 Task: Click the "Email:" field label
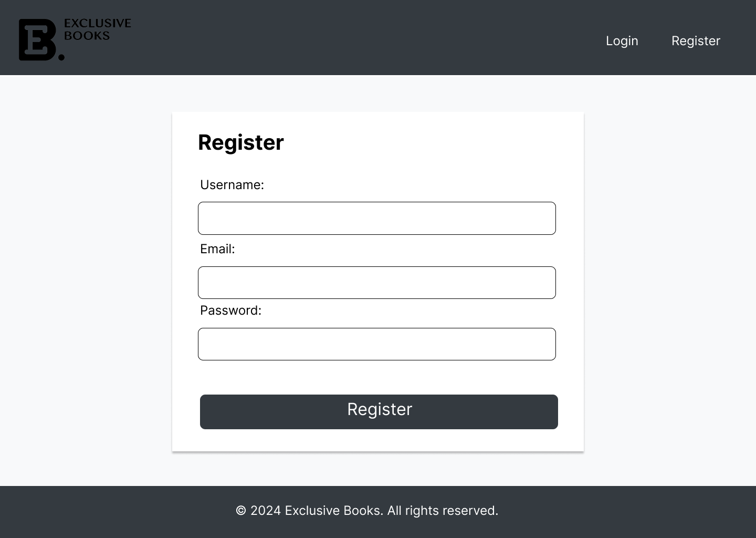click(x=217, y=249)
